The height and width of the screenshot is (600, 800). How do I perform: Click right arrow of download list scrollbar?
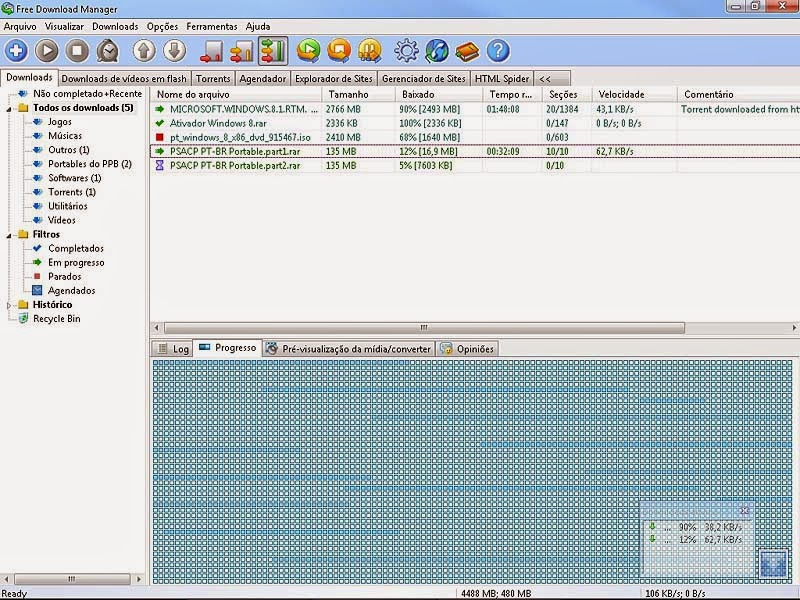[x=794, y=328]
